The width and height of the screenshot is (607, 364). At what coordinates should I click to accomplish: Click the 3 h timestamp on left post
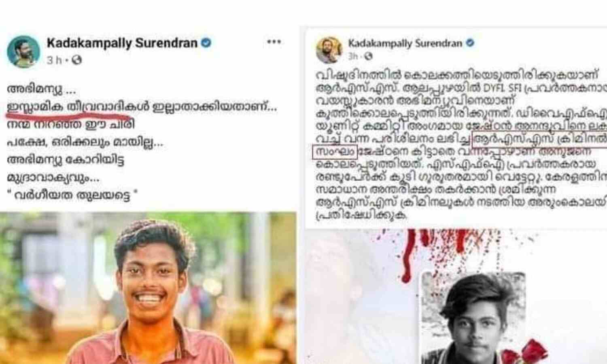(x=54, y=60)
